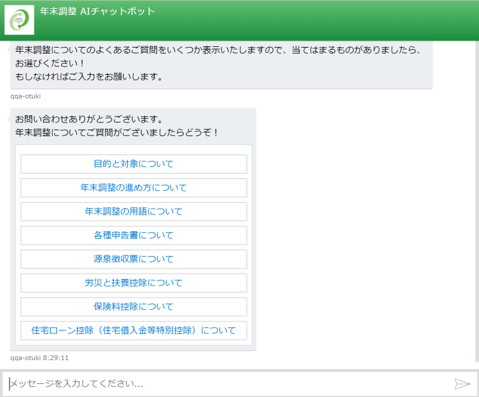Screen dimensions: 479x397
Task: Click message text お問い合わせありがとうございます。
Action: tap(89, 119)
